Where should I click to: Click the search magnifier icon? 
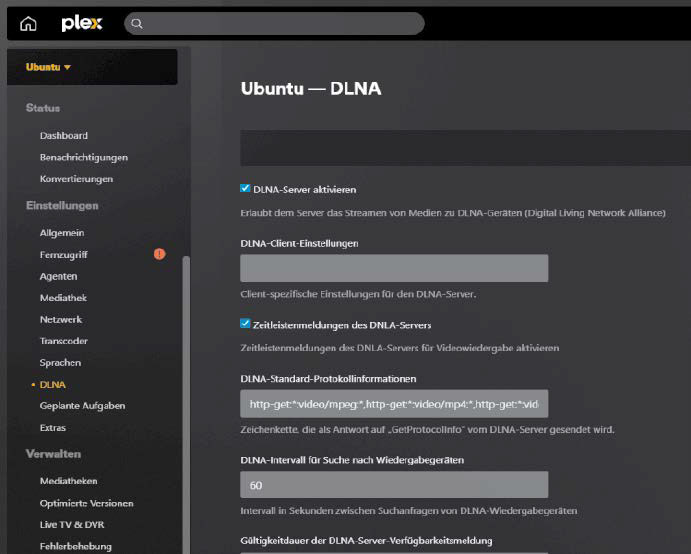(x=137, y=24)
